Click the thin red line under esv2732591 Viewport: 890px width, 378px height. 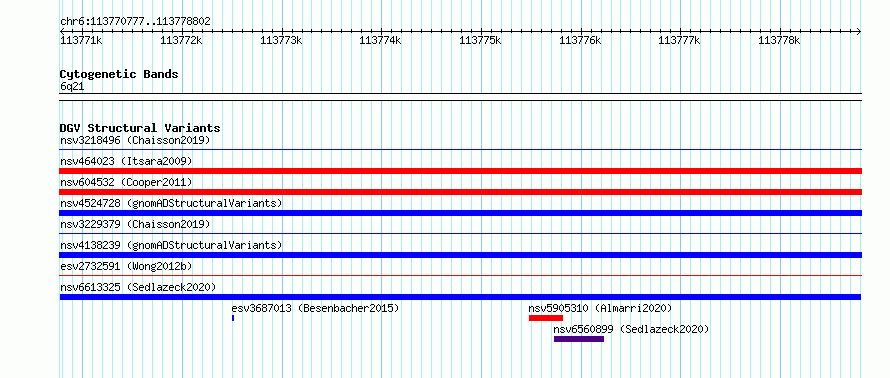pyautogui.click(x=460, y=275)
